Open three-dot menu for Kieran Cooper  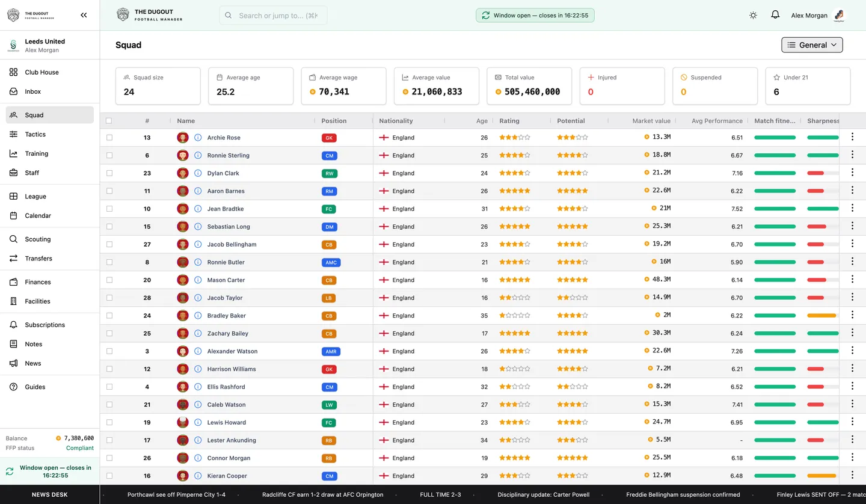(x=852, y=475)
